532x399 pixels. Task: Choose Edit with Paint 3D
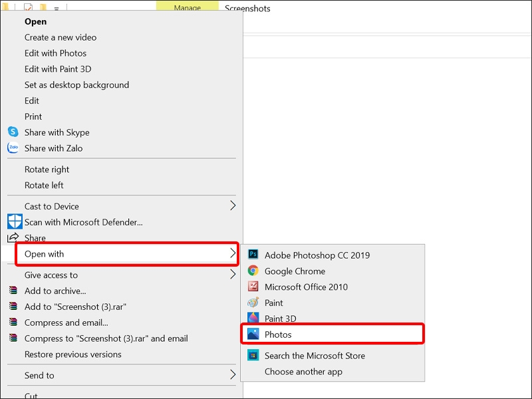pyautogui.click(x=58, y=69)
